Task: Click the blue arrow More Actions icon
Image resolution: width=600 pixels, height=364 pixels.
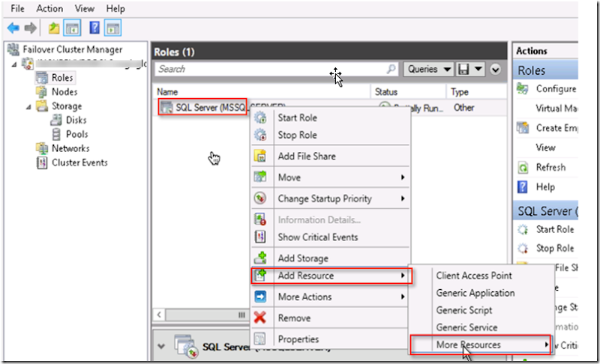Action: (260, 297)
